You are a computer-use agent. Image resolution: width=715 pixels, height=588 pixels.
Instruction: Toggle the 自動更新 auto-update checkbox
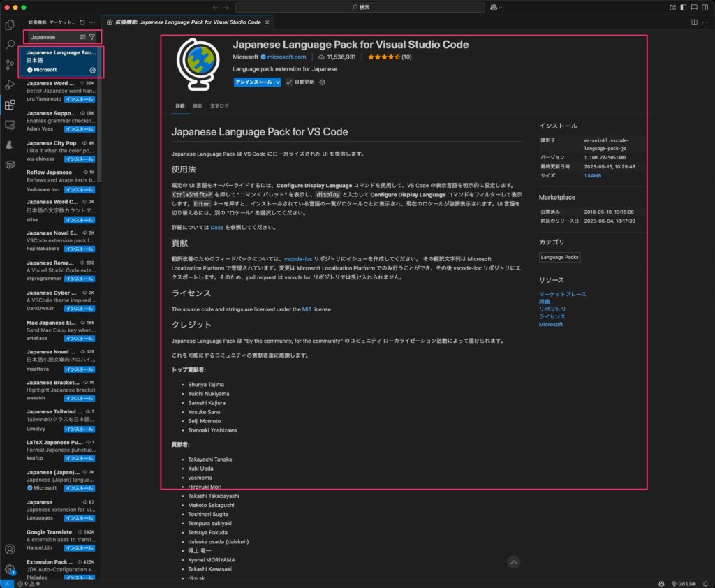(288, 82)
